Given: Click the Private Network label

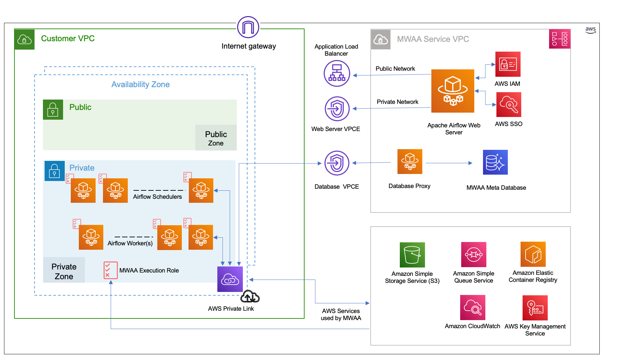Looking at the screenshot, I should 397,102.
